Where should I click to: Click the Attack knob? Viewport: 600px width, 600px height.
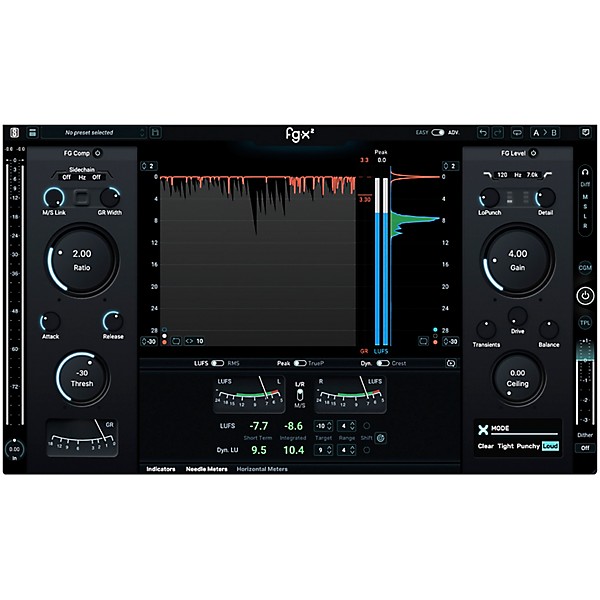[x=51, y=322]
